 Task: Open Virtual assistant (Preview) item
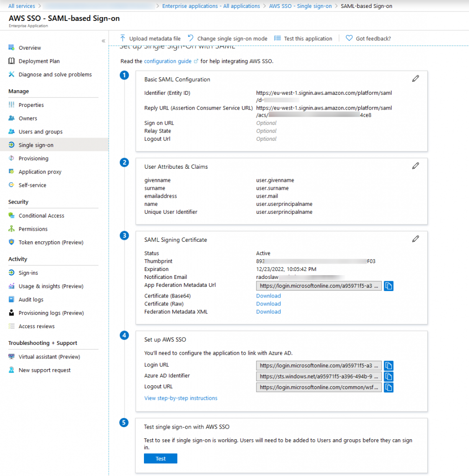click(49, 357)
